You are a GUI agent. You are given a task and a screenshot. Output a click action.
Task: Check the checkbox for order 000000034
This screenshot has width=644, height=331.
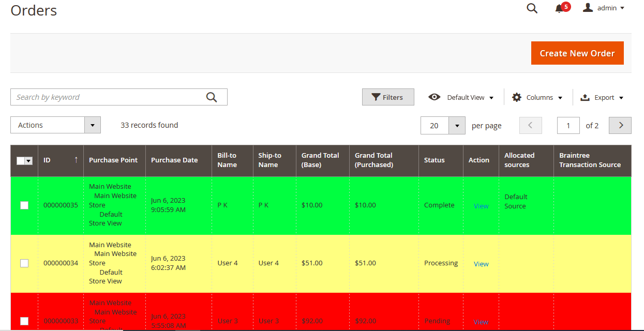(x=24, y=263)
